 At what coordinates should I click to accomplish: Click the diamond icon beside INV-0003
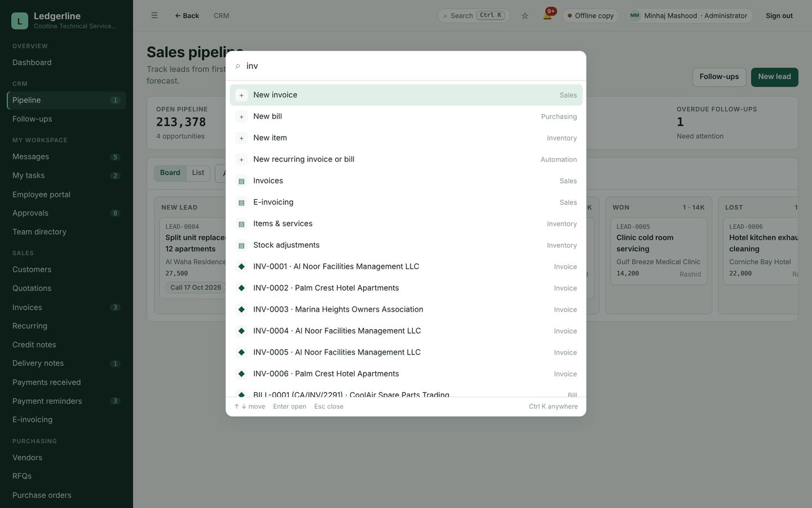[241, 309]
